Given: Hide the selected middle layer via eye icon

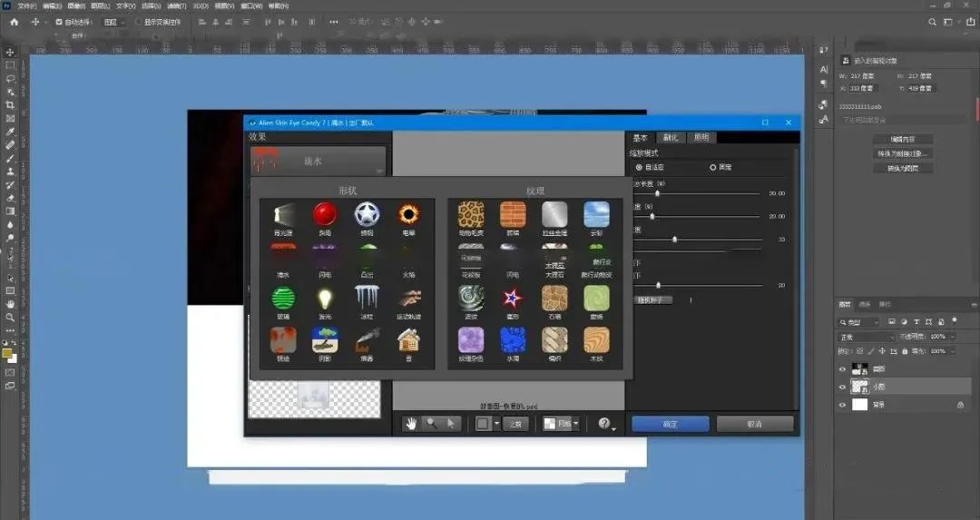Looking at the screenshot, I should (842, 387).
